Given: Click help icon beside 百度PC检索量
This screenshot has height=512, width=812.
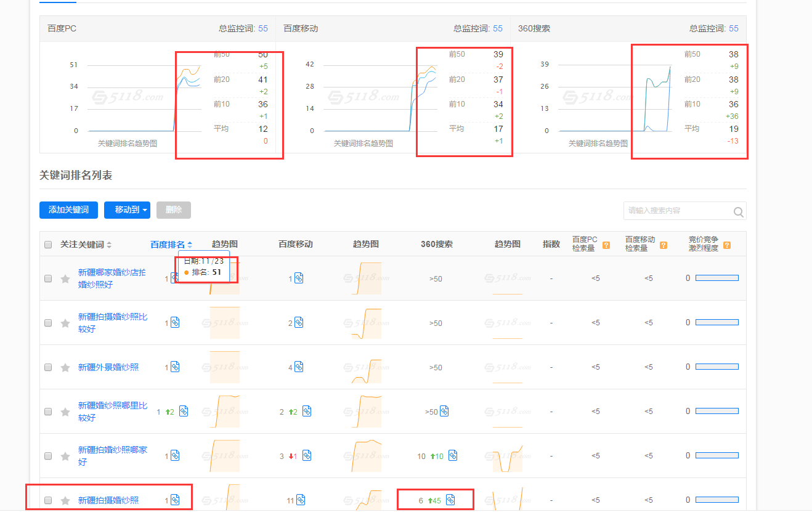Looking at the screenshot, I should [606, 245].
